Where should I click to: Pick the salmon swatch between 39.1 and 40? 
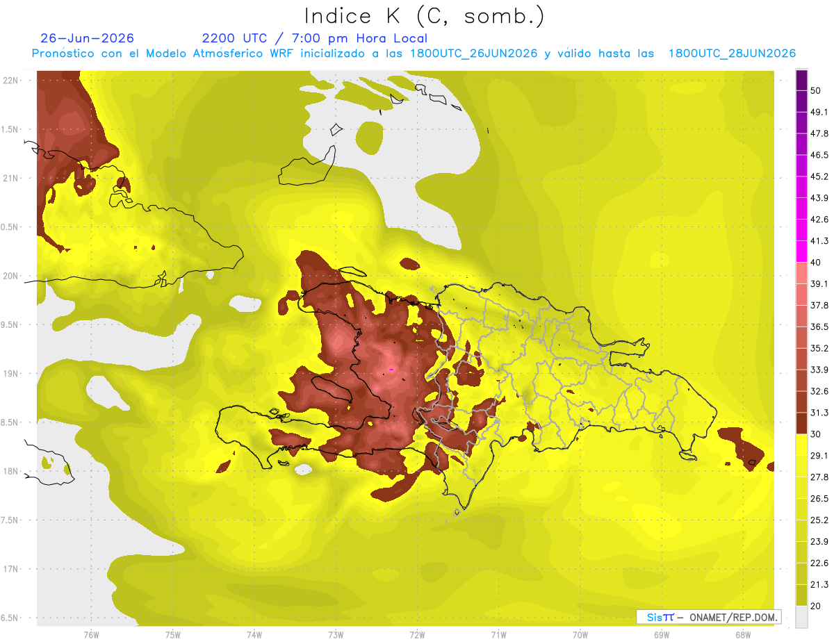click(x=801, y=273)
